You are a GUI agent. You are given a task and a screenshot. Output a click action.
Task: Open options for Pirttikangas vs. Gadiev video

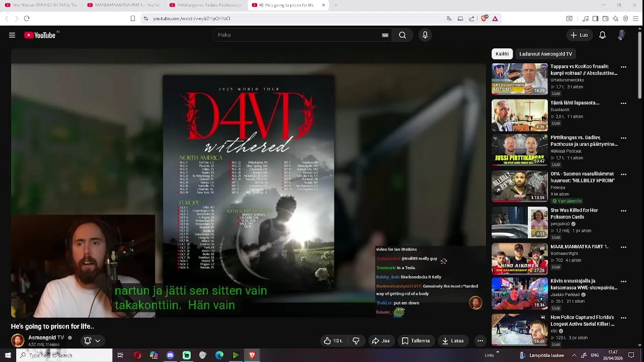point(623,138)
